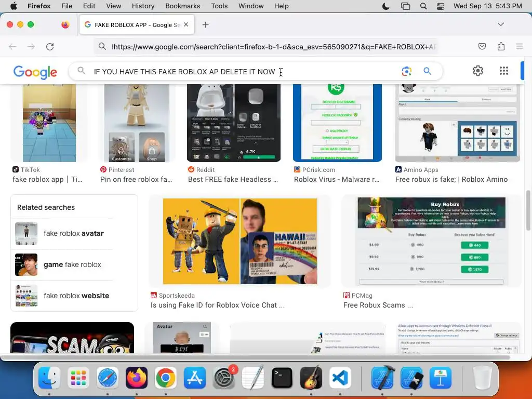Screen dimensions: 532x399
Task: Open the TikTok fake roblox app result
Action: [x=47, y=179]
